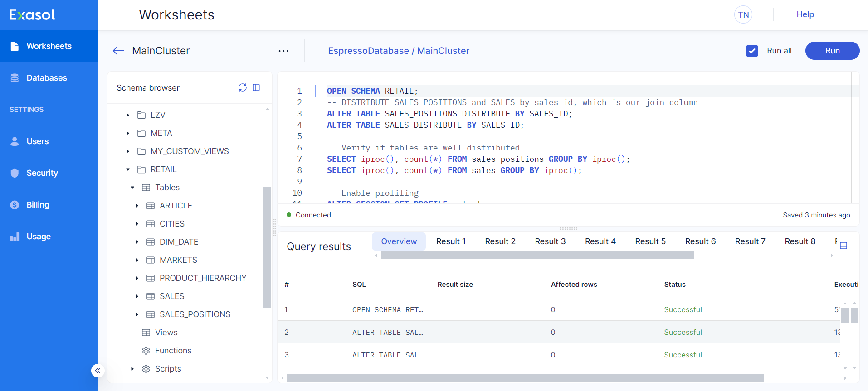Open the Help link
The width and height of the screenshot is (868, 391).
pos(805,14)
